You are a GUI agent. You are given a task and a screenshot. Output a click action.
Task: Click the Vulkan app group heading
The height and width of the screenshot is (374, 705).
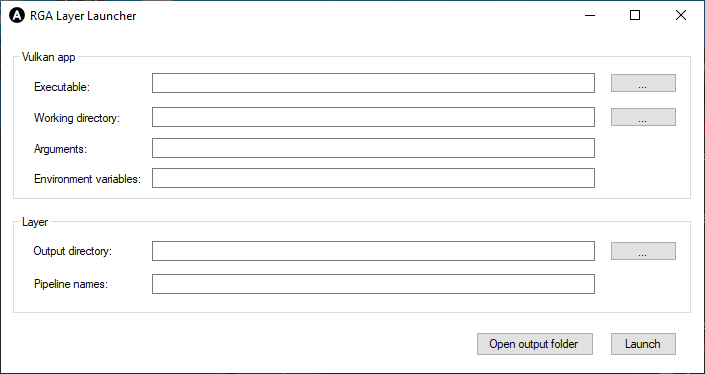click(49, 57)
